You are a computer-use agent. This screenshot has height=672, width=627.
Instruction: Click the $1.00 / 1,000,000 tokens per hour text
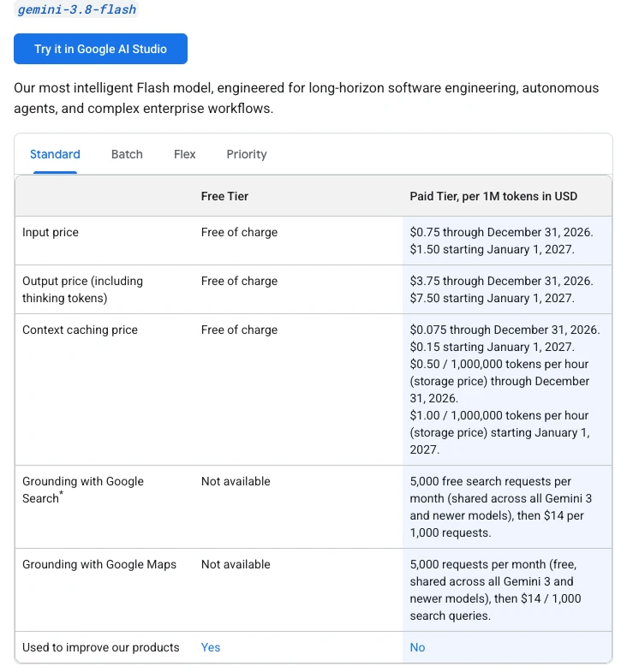pos(499,416)
